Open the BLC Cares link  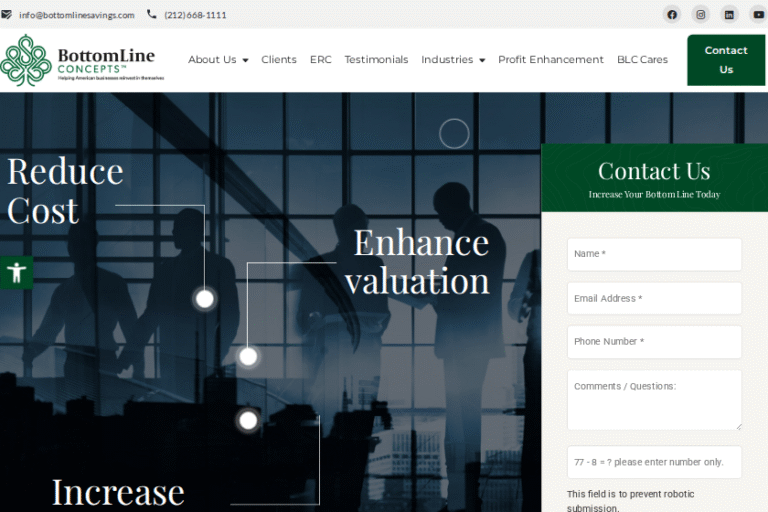tap(642, 60)
